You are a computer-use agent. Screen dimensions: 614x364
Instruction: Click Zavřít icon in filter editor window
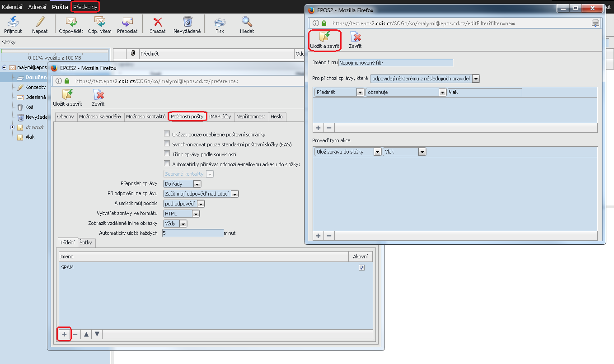(x=355, y=37)
